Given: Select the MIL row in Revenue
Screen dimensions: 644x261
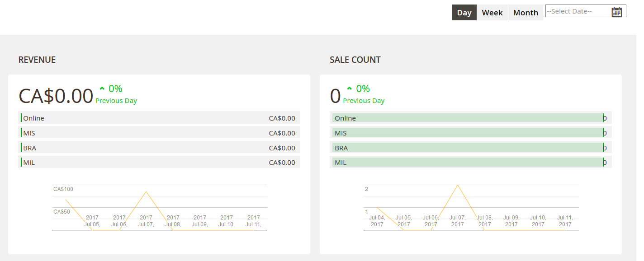Looking at the screenshot, I should coord(159,163).
